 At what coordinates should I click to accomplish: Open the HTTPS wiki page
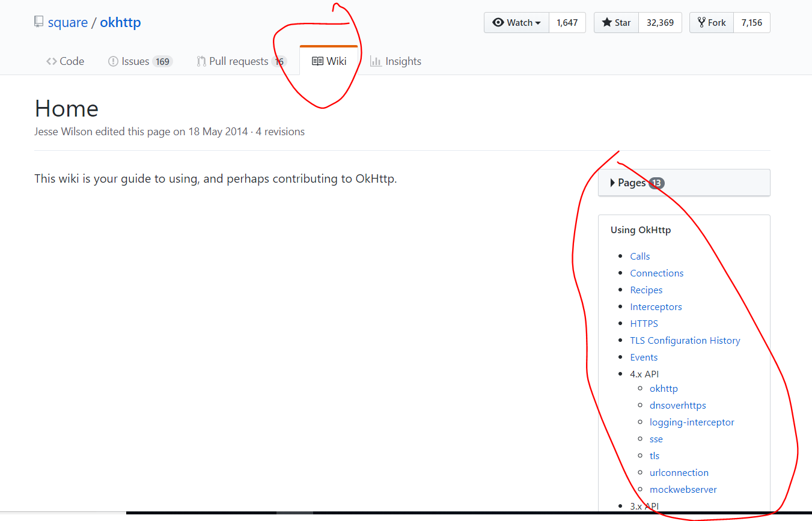pyautogui.click(x=644, y=323)
